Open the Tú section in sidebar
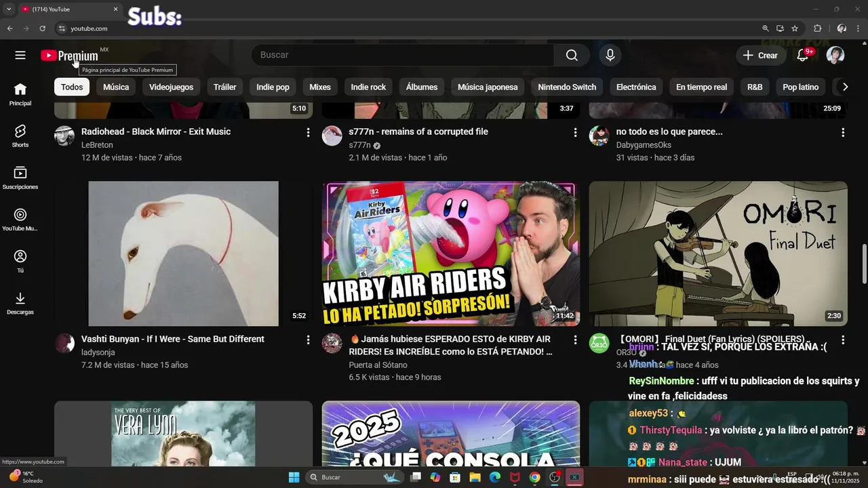 [20, 261]
